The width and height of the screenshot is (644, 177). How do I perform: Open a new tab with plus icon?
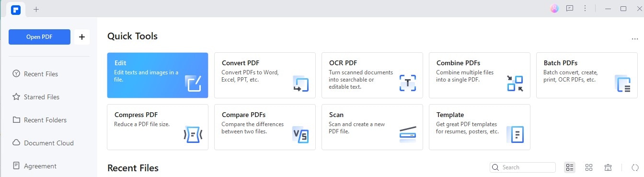36,9
